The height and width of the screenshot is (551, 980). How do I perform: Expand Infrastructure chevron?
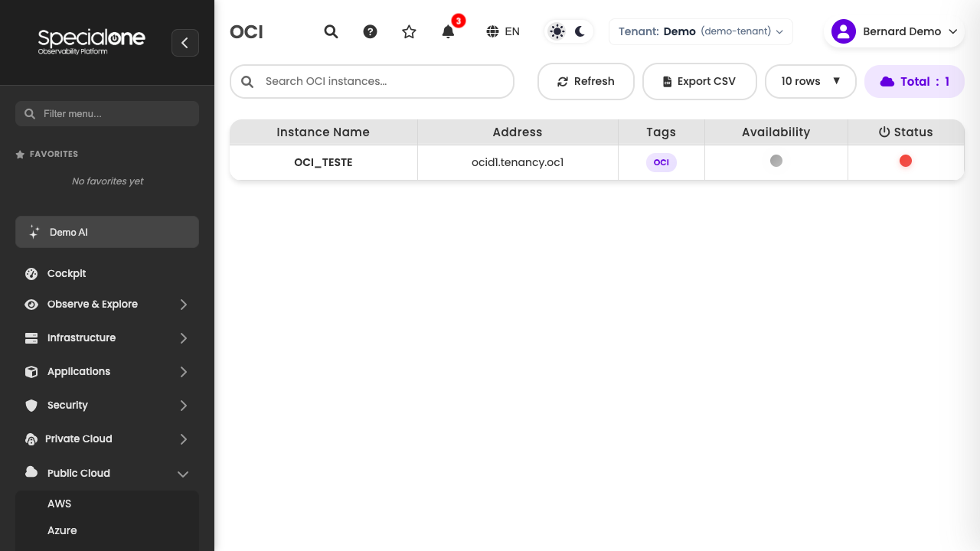(184, 338)
